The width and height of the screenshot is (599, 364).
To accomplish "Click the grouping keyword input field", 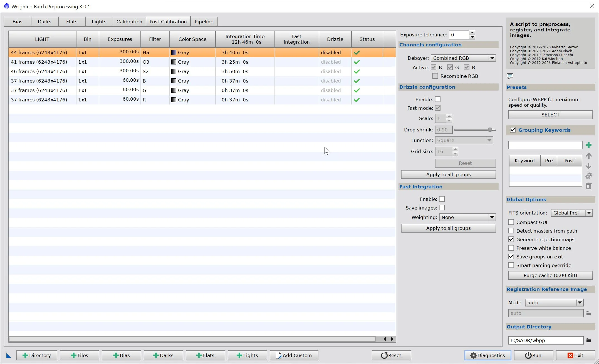I will click(x=545, y=145).
